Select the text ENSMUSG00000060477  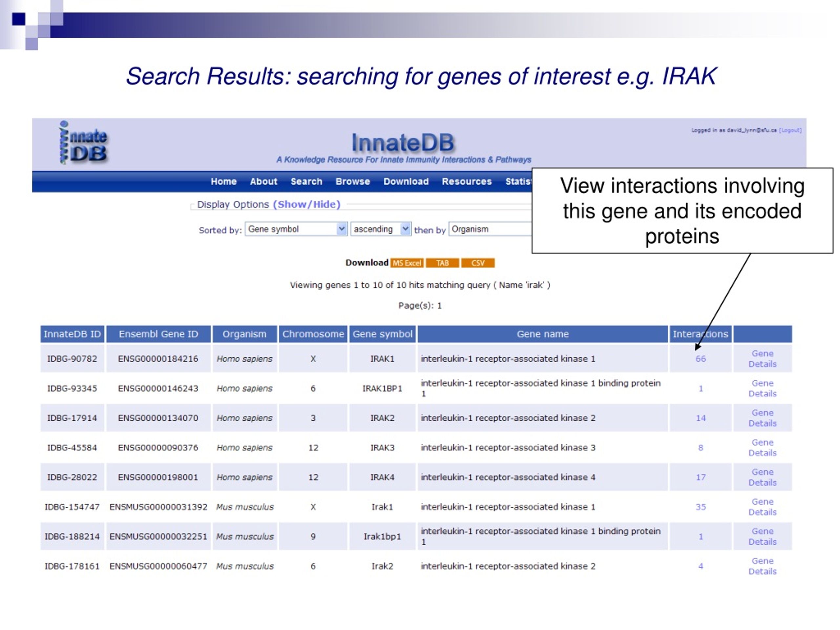[158, 566]
